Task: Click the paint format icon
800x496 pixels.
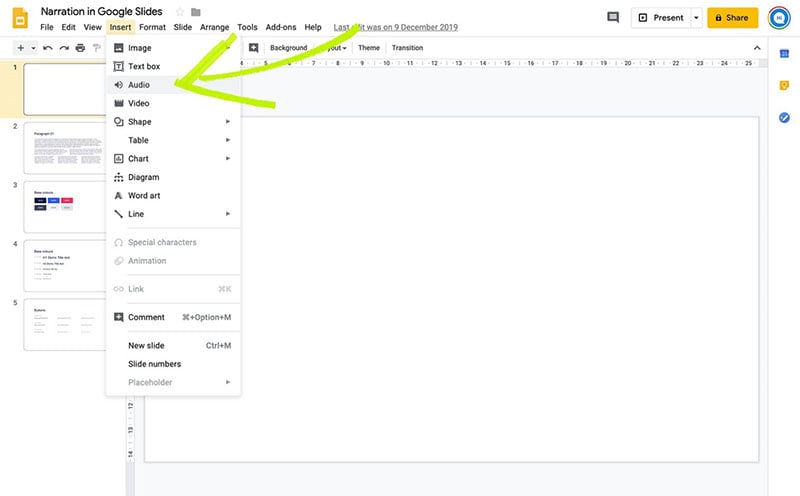Action: coord(96,48)
